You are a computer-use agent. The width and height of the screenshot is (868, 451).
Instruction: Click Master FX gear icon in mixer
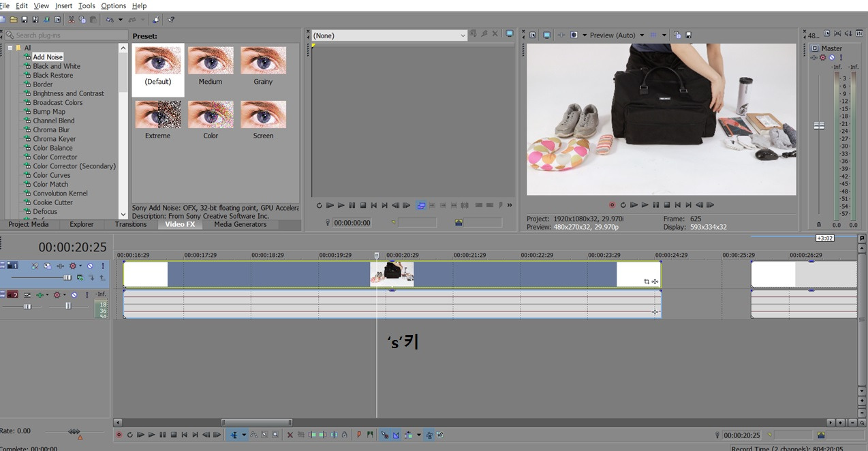(822, 58)
